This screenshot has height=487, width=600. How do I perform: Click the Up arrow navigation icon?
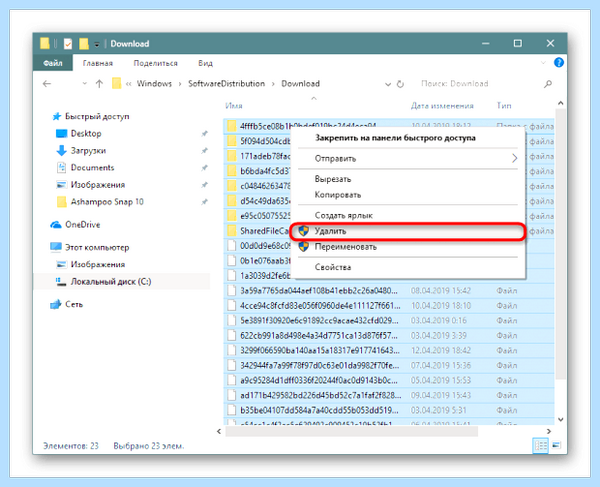tap(99, 84)
